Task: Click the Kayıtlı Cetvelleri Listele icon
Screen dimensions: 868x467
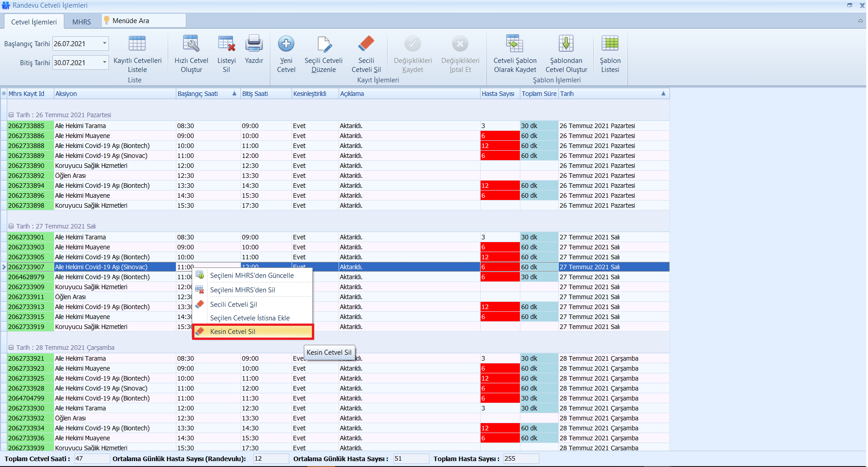Action: [137, 44]
